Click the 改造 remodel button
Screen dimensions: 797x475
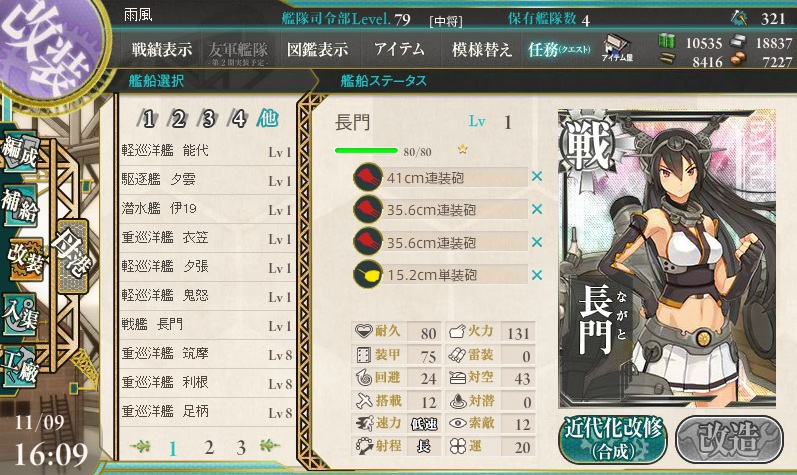(729, 440)
